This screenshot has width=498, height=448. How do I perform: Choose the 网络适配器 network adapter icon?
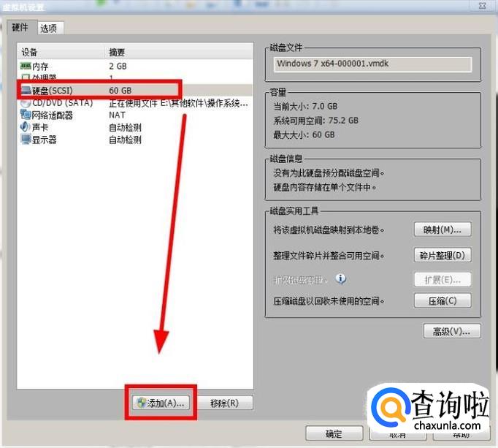point(26,115)
